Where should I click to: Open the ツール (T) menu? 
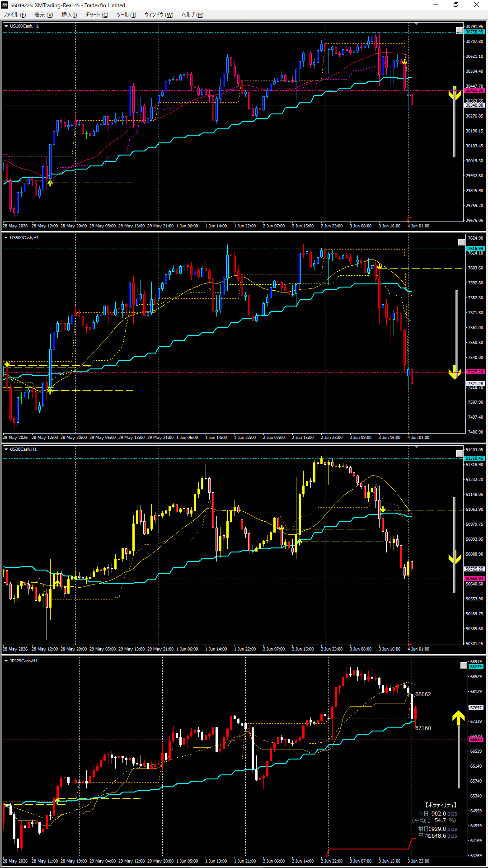coord(126,15)
